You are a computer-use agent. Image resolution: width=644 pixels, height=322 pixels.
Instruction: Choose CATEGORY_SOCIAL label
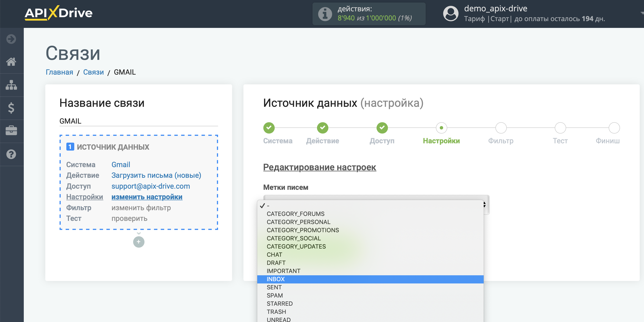[370, 238]
